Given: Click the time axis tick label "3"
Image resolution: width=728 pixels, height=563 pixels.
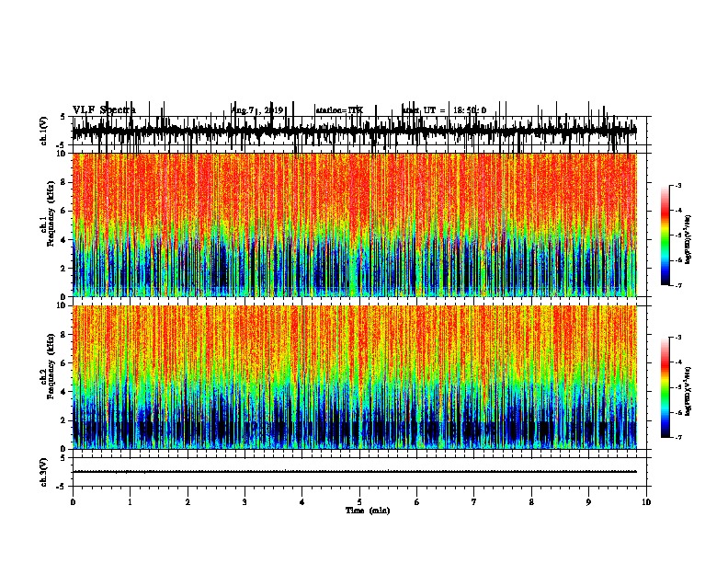Looking at the screenshot, I should [245, 502].
